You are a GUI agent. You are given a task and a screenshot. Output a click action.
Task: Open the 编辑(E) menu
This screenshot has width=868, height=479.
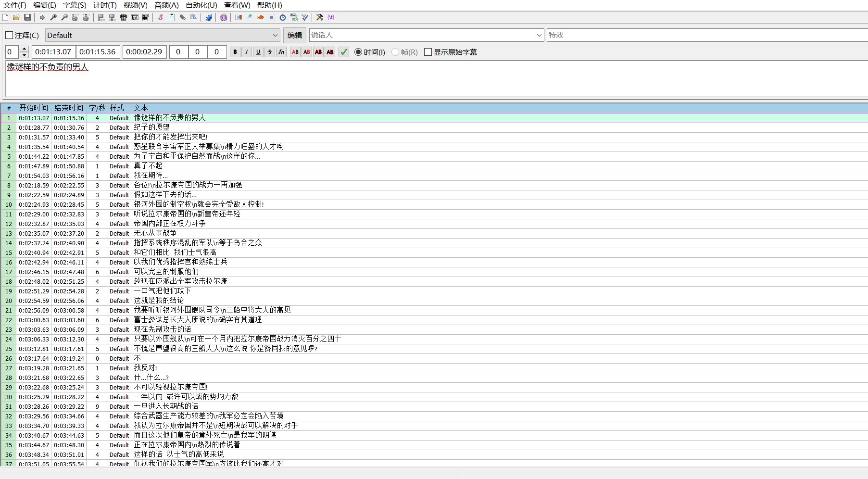[45, 5]
